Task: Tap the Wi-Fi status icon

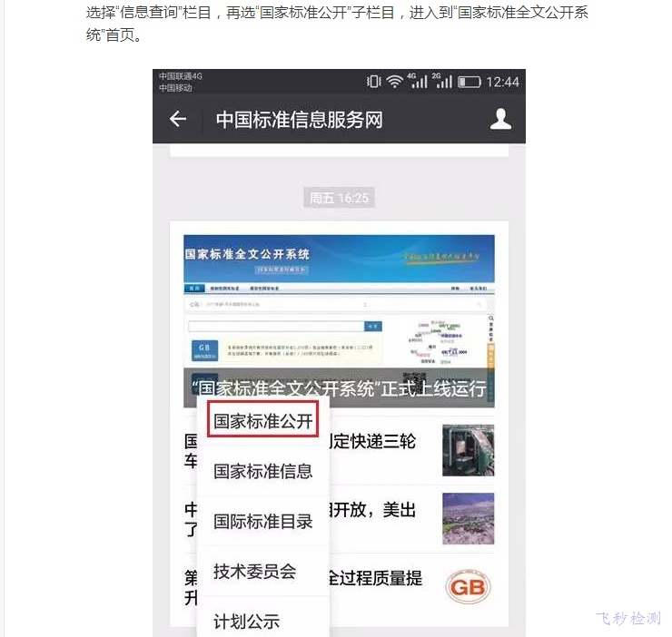Action: click(394, 82)
